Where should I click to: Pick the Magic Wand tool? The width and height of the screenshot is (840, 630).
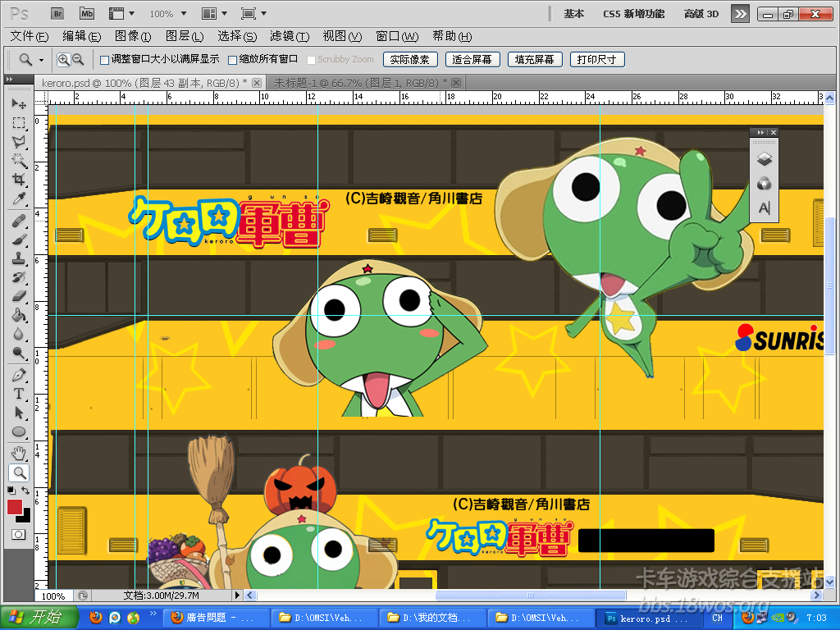19,161
